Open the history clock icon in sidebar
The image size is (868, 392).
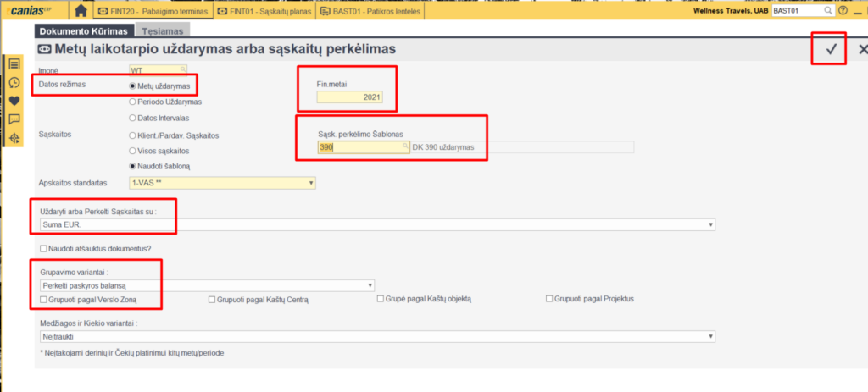tap(14, 82)
